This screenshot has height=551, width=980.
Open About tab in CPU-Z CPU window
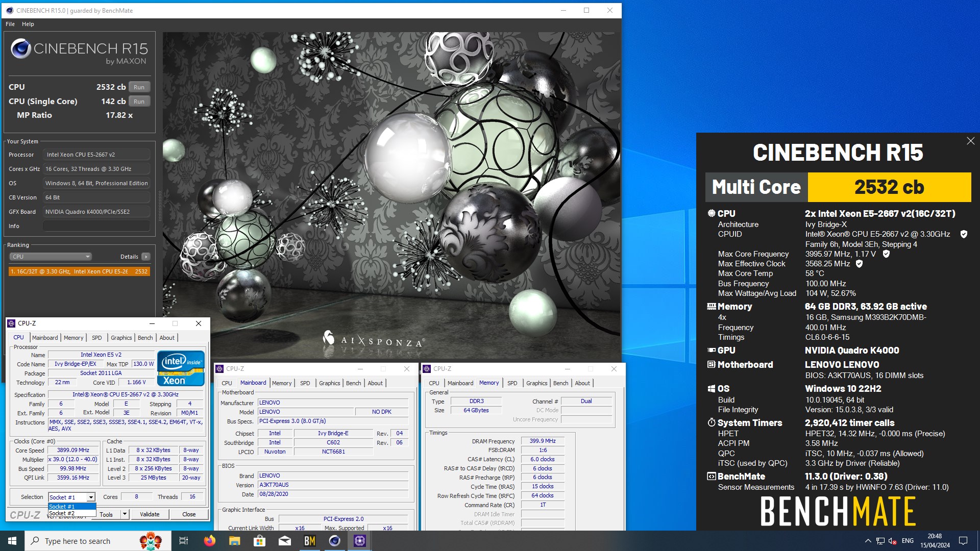[167, 338]
